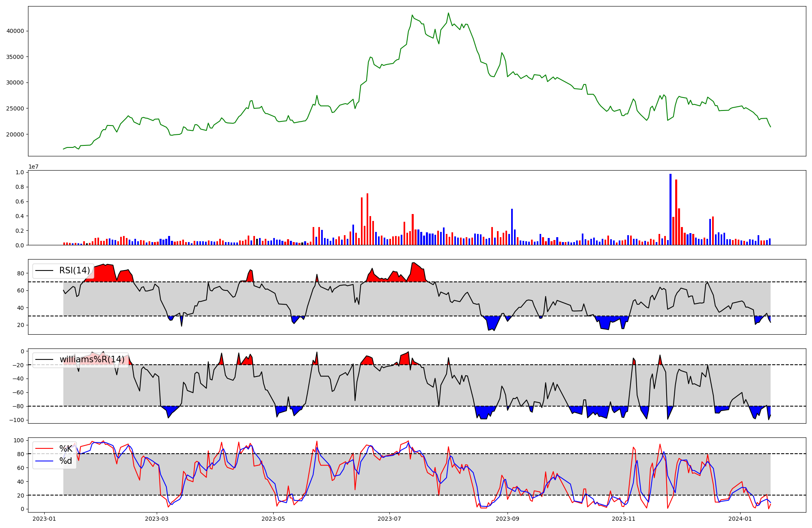This screenshot has height=528, width=812.
Task: Click the 1e7 volume scale label
Action: (x=33, y=167)
